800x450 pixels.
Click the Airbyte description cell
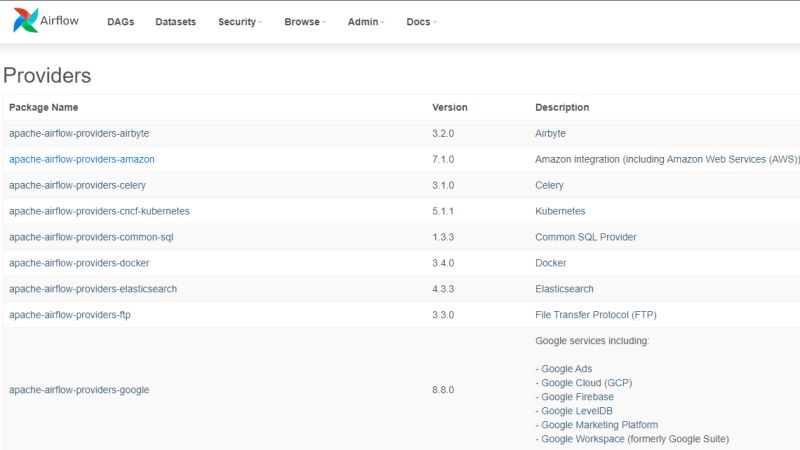click(550, 133)
